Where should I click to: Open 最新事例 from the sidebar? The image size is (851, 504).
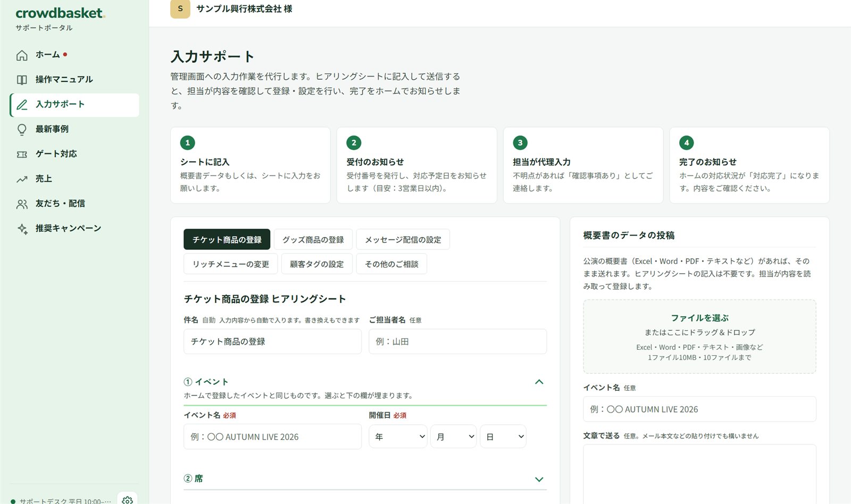pos(74,129)
